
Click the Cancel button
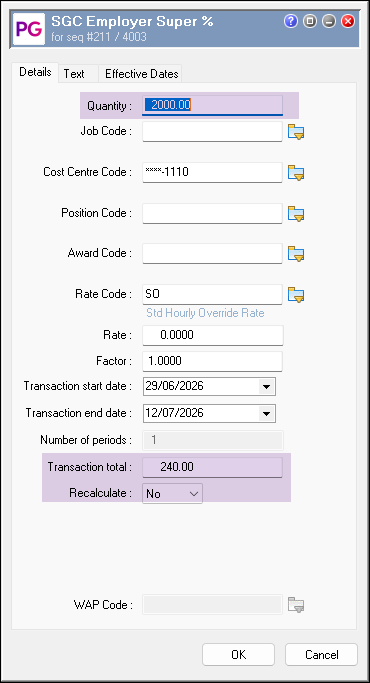click(x=321, y=655)
